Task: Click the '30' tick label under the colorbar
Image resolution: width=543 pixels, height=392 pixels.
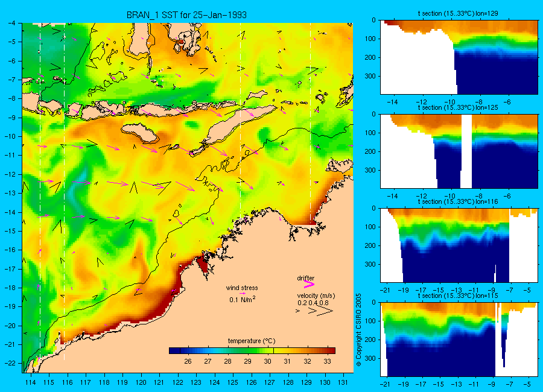Action: [267, 361]
